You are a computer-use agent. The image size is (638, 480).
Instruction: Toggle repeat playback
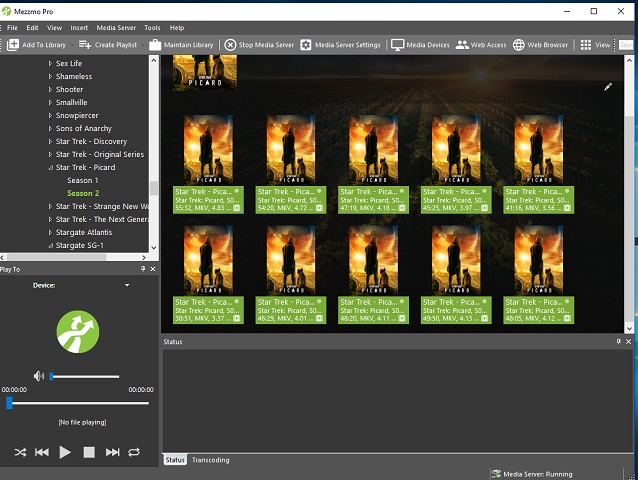(x=134, y=452)
